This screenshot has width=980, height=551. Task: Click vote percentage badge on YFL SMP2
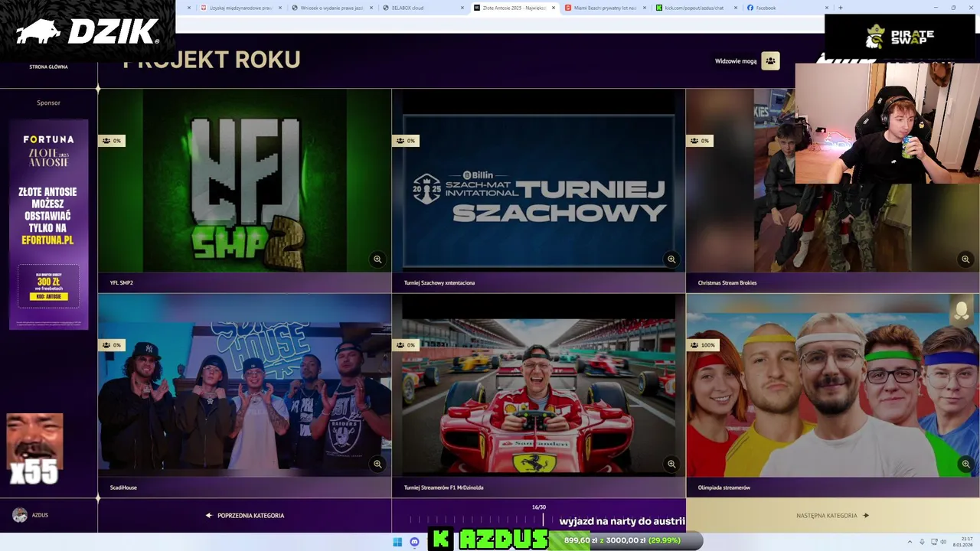tap(111, 141)
